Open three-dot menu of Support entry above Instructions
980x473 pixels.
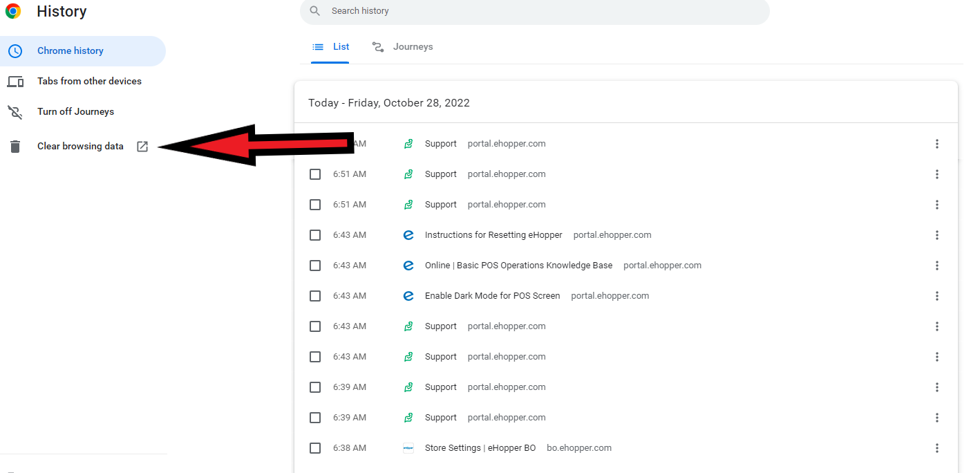pos(937,205)
